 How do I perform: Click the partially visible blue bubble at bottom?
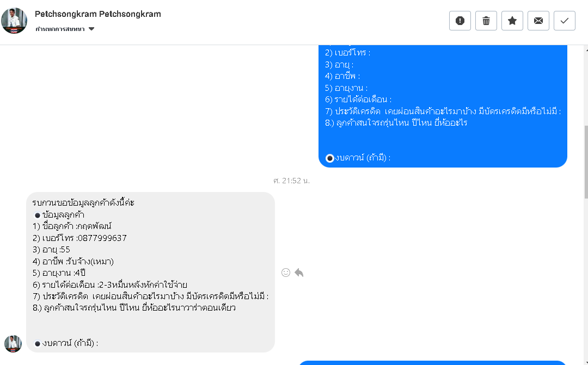coord(433,362)
